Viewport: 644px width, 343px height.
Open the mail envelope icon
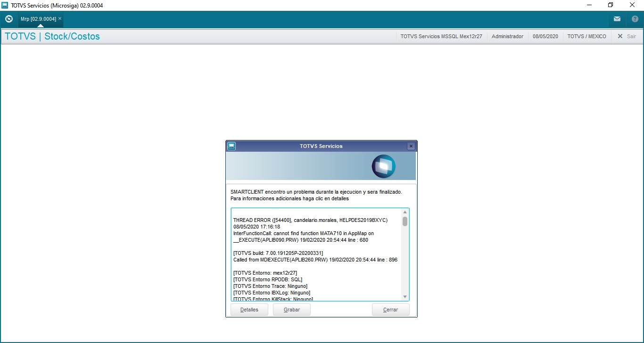pyautogui.click(x=617, y=19)
